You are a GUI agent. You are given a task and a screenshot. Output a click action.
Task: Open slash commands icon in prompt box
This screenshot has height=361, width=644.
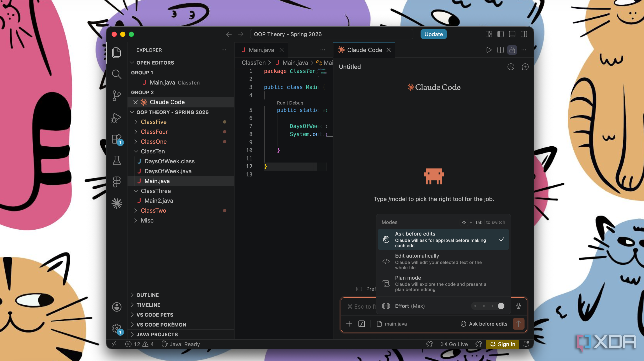tap(362, 324)
